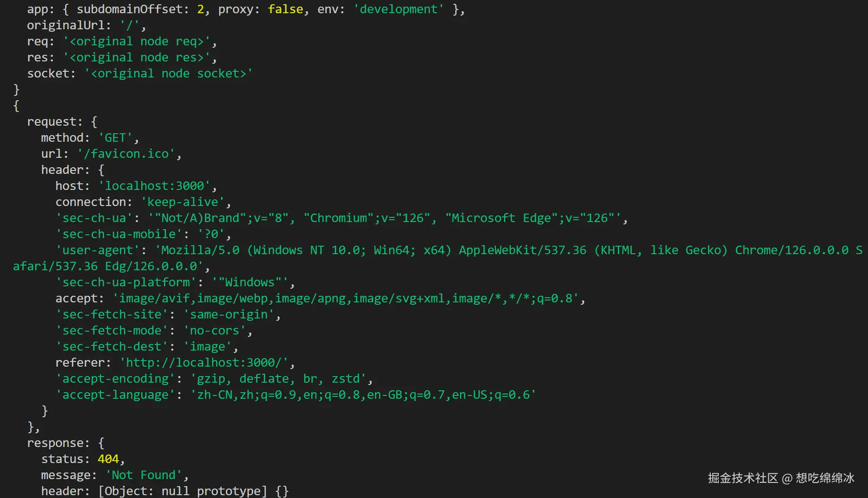The height and width of the screenshot is (498, 868).
Task: Click the '<original node socket>' string
Action: (168, 74)
